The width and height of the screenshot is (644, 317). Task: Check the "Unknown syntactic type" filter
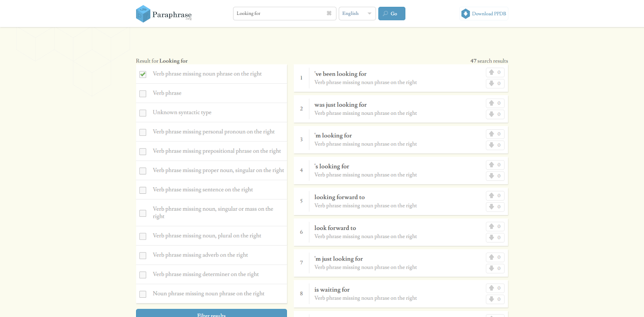click(x=143, y=113)
